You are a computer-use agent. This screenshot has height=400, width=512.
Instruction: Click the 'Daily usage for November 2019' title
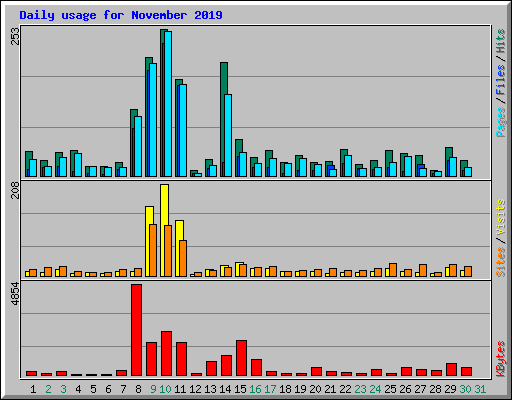click(121, 15)
